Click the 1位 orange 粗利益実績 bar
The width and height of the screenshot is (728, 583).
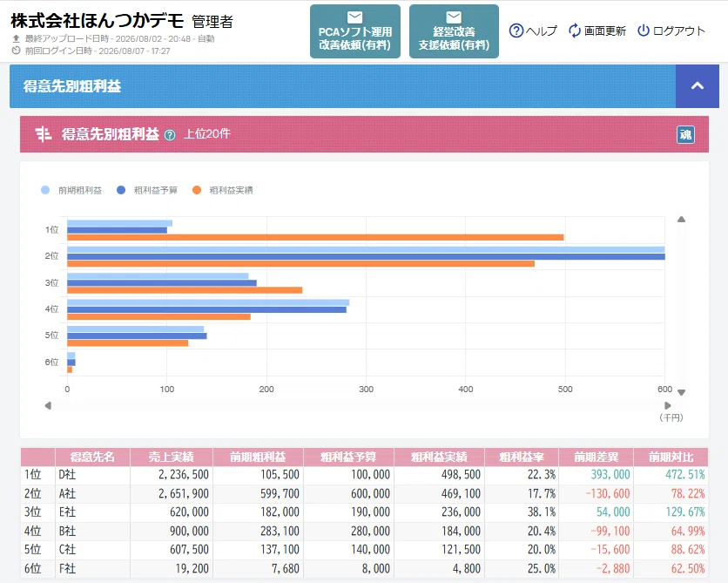[315, 237]
